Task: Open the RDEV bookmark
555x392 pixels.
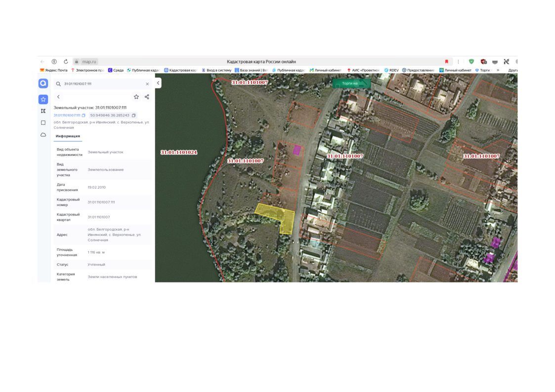Action: click(391, 70)
